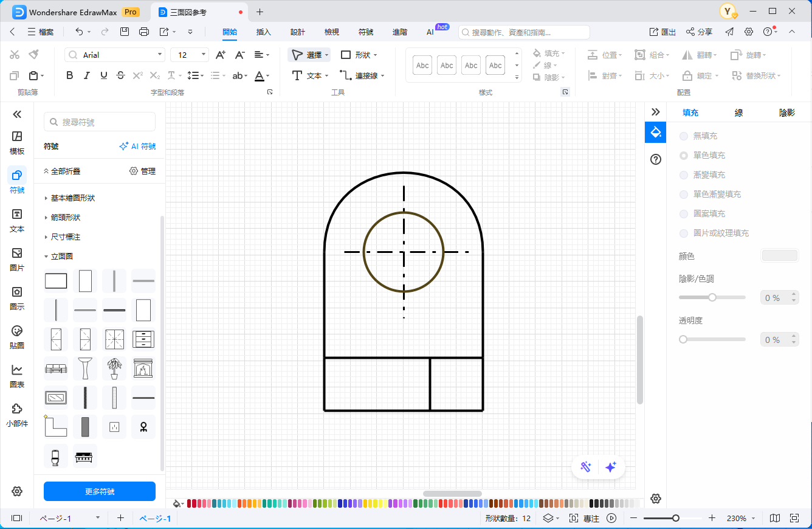The width and height of the screenshot is (812, 529).
Task: Switch to the 線 properties tab
Action: click(738, 112)
